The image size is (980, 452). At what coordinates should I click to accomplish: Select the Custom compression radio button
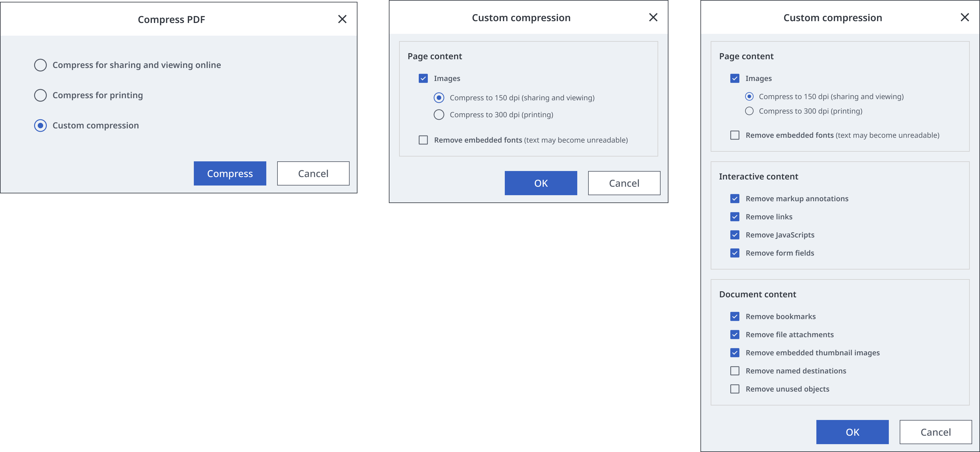(41, 125)
